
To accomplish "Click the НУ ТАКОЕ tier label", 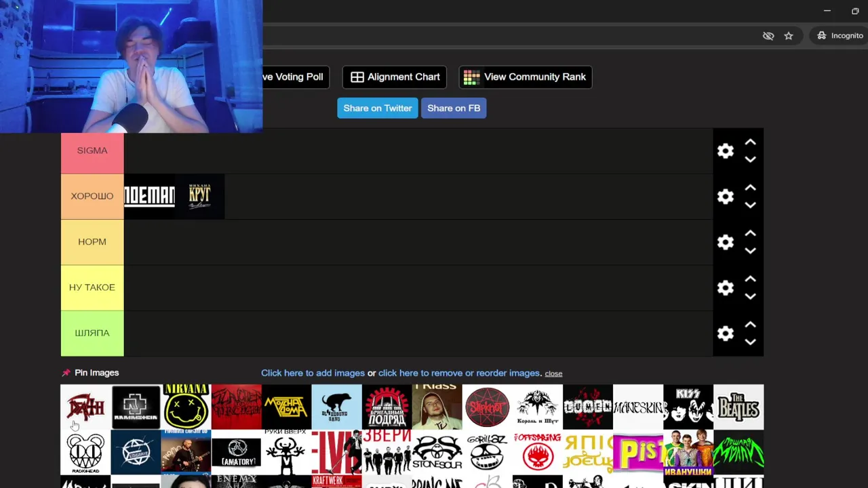I will (92, 287).
